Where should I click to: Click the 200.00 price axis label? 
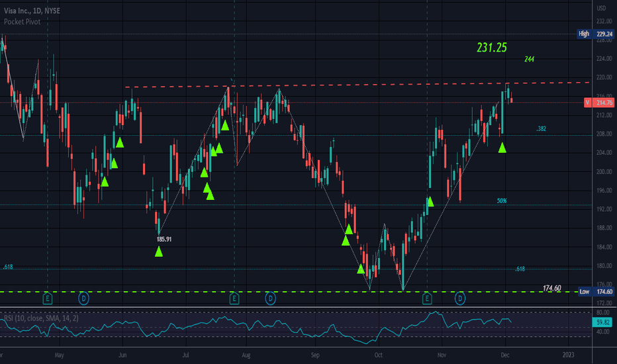pyautogui.click(x=604, y=171)
